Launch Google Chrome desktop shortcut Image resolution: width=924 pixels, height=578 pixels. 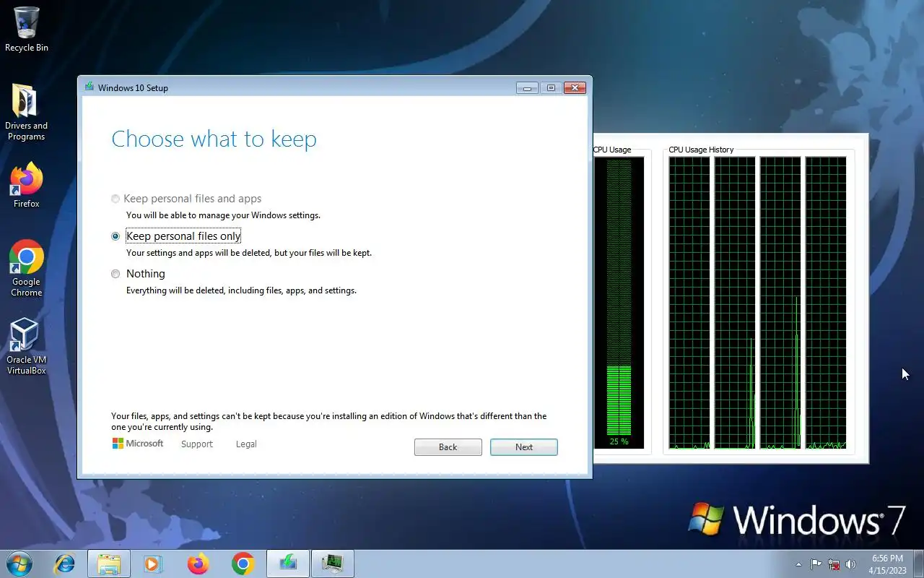(x=27, y=268)
